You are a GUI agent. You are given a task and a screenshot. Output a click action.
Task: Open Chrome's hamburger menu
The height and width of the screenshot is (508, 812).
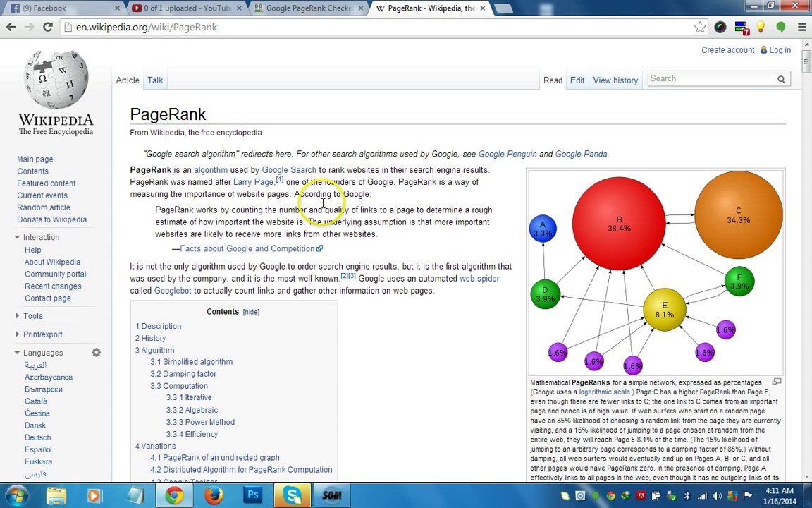pyautogui.click(x=801, y=27)
